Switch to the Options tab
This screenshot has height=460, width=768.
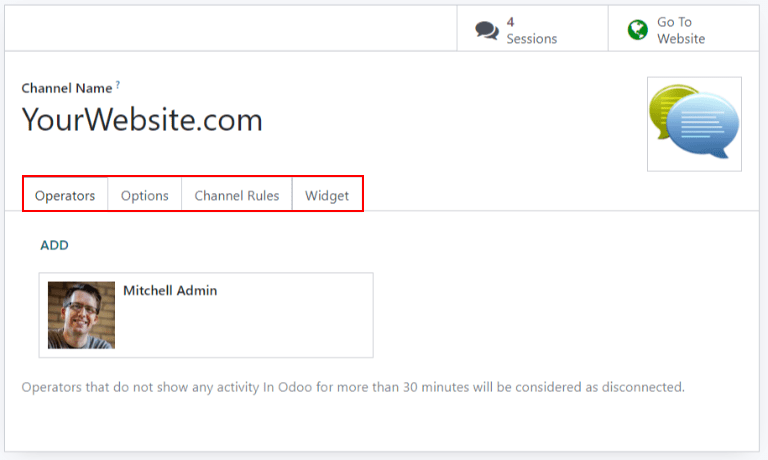[x=144, y=195]
